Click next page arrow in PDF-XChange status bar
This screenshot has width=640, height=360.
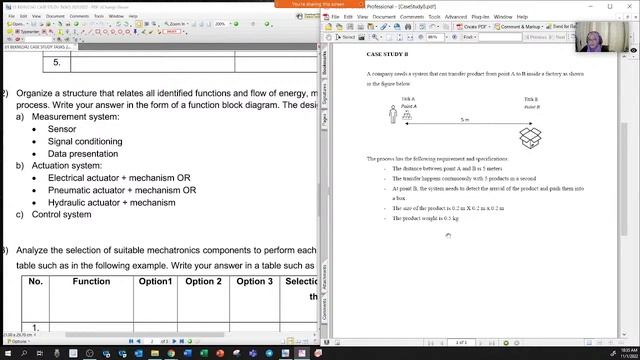tap(174, 341)
